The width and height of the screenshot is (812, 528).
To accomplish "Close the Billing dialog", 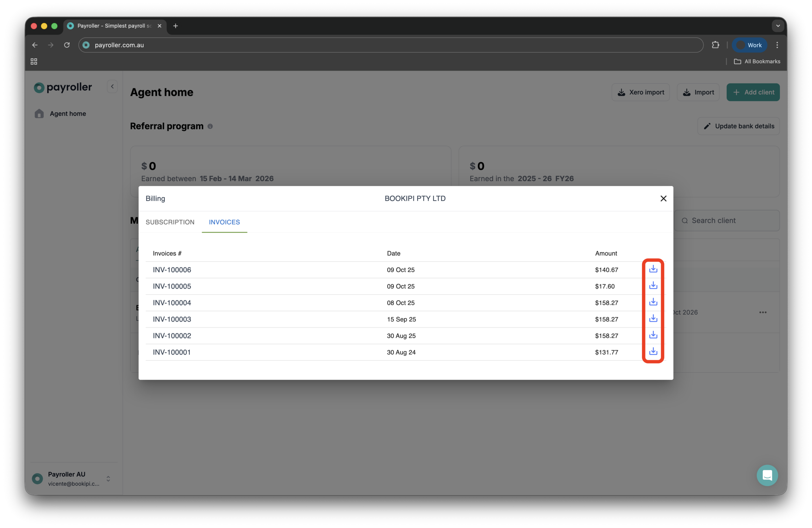I will pyautogui.click(x=663, y=198).
